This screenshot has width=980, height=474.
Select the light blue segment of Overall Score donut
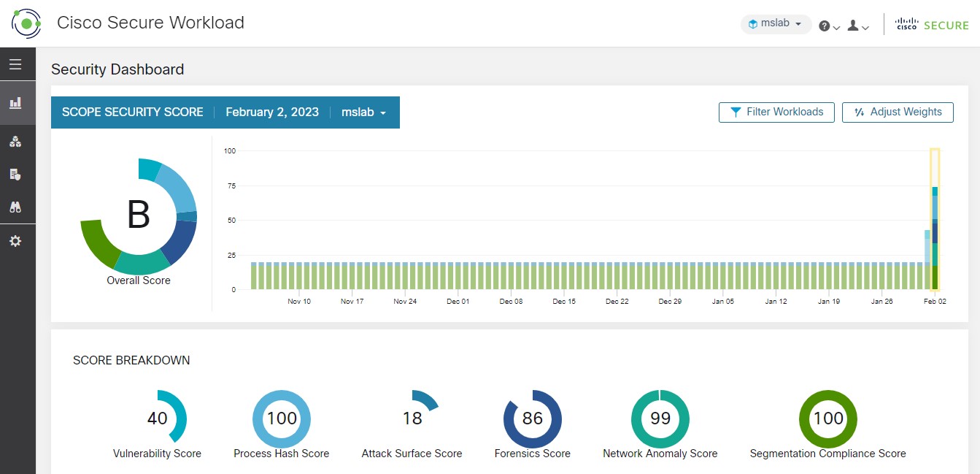(178, 186)
